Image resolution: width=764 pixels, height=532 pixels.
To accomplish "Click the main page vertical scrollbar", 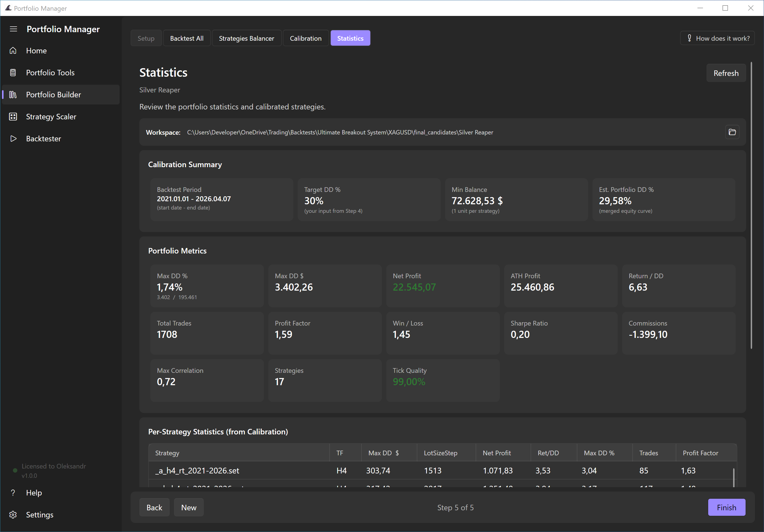I will [751, 205].
